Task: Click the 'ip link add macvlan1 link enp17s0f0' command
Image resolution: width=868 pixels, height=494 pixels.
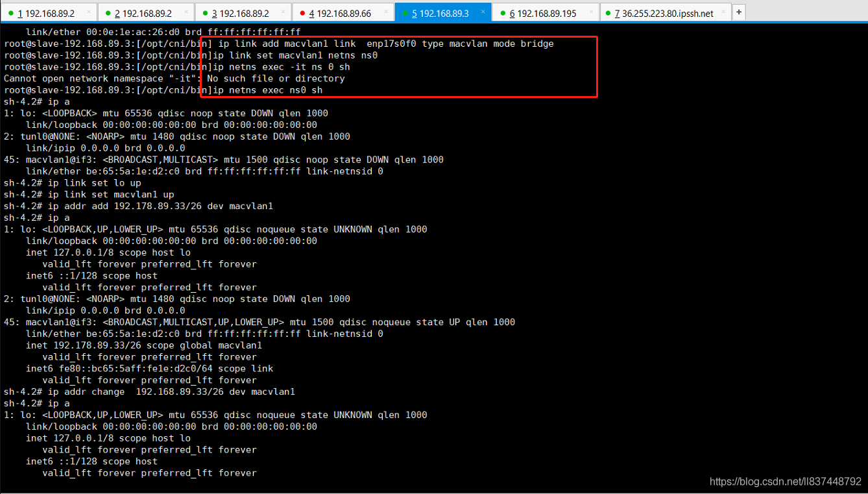Action: pyautogui.click(x=386, y=43)
